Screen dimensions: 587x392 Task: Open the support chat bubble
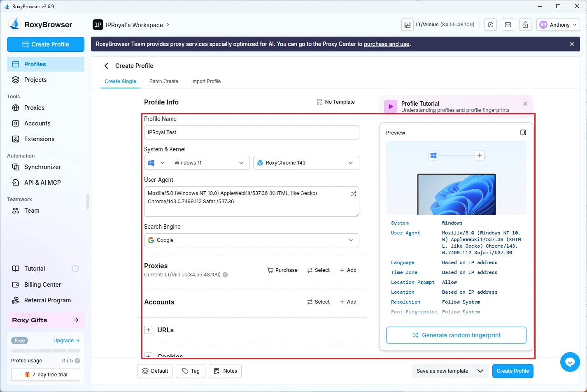pos(570,362)
